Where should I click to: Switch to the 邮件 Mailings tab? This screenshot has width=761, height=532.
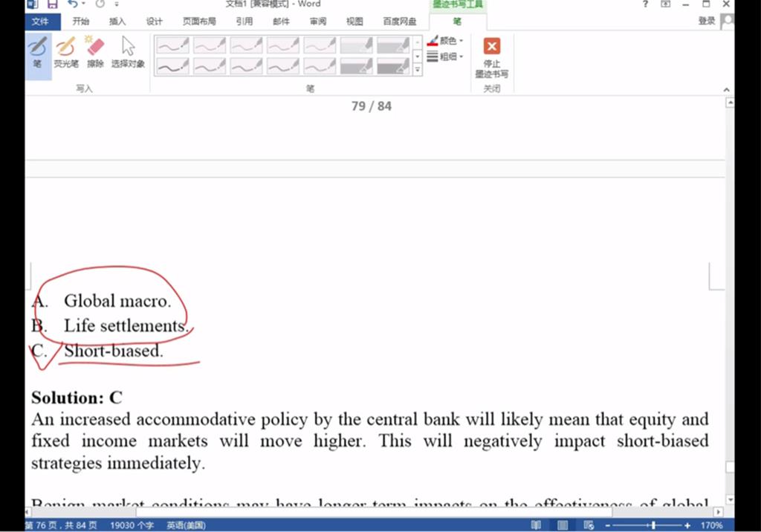point(281,22)
